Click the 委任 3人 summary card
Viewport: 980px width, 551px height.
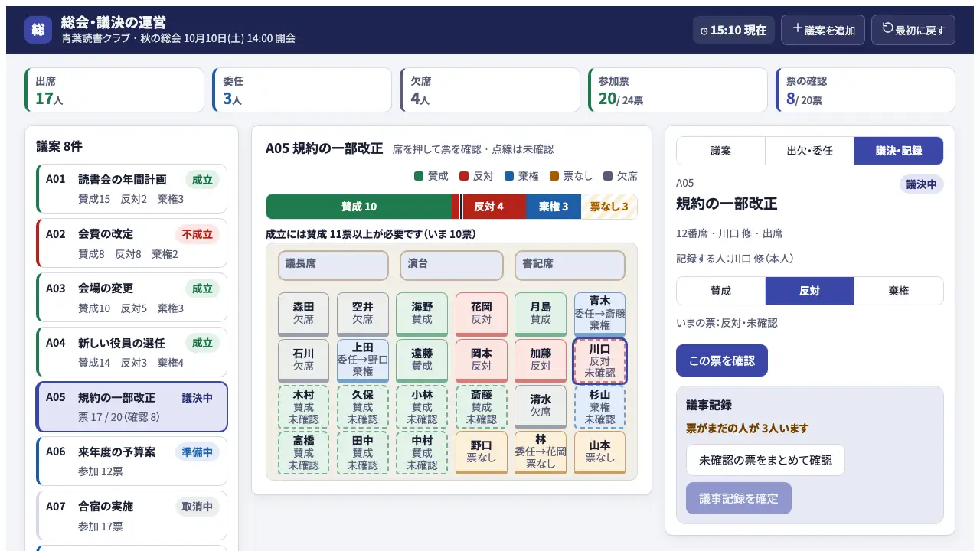click(x=302, y=90)
